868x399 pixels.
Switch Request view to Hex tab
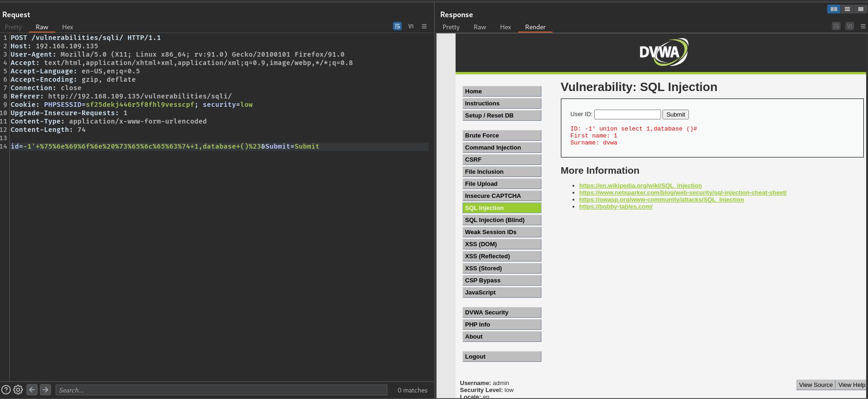[x=67, y=27]
